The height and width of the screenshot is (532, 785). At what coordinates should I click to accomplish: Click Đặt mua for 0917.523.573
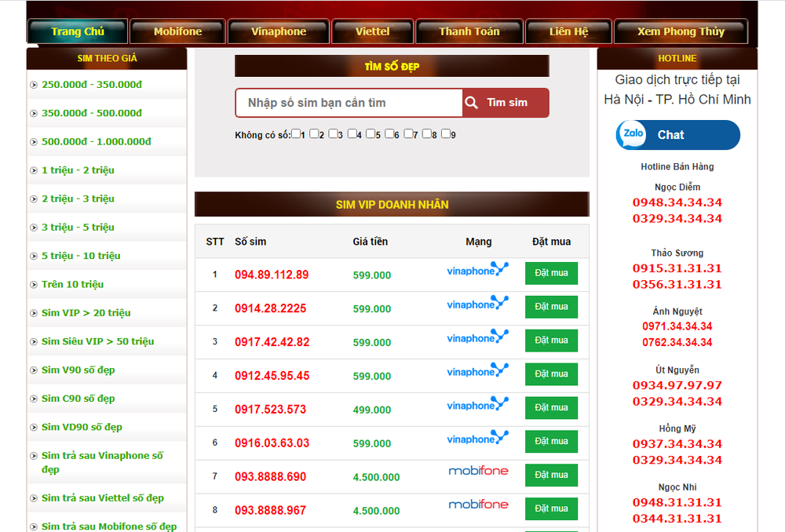click(551, 407)
